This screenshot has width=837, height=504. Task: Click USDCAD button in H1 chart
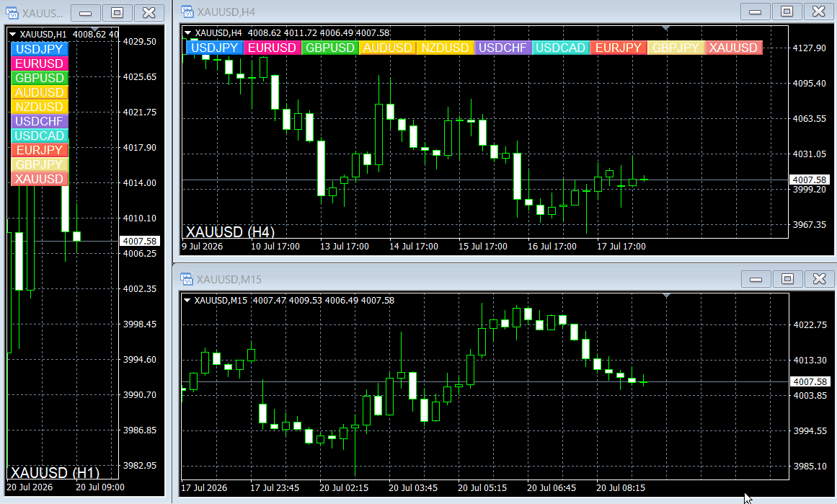40,136
